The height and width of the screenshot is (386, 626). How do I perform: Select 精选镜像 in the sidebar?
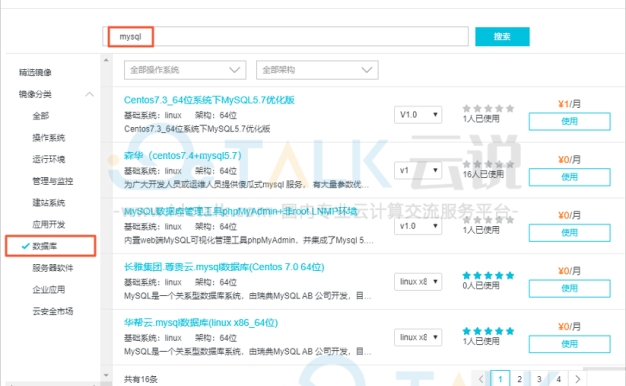pyautogui.click(x=35, y=72)
